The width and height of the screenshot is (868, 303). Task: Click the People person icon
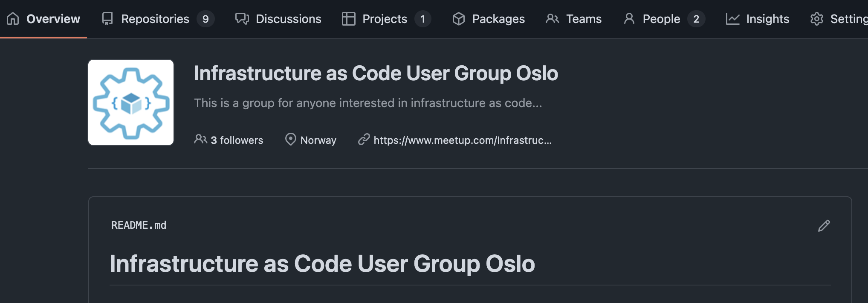(x=629, y=19)
